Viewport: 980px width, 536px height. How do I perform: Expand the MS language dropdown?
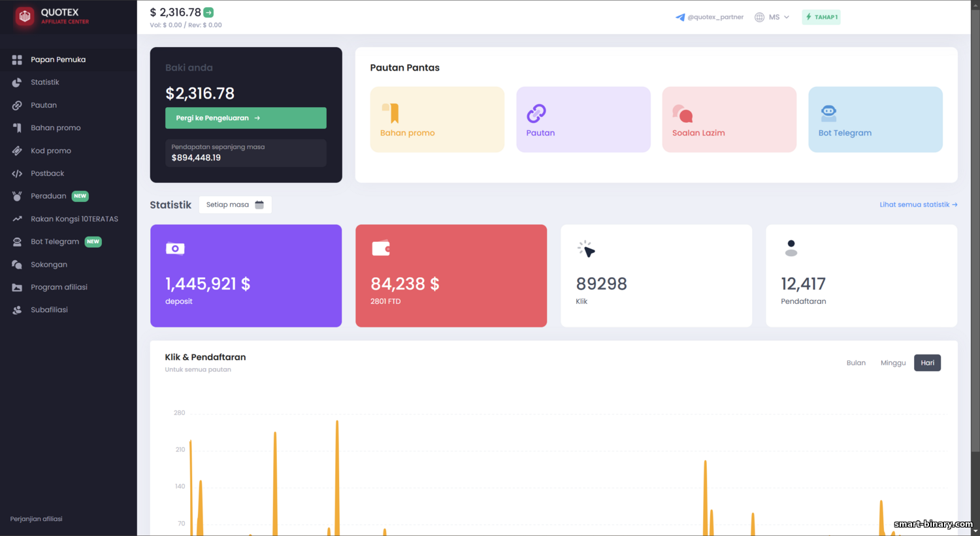point(772,17)
